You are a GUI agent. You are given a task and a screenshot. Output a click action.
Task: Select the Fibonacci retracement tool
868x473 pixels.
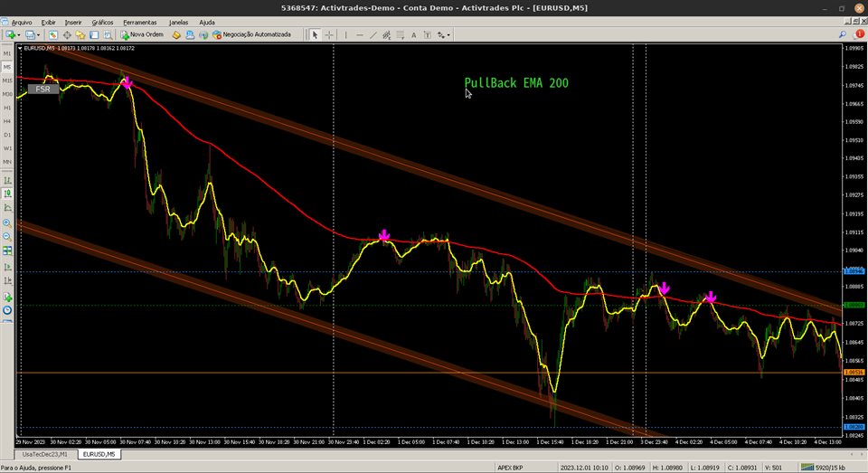[400, 35]
